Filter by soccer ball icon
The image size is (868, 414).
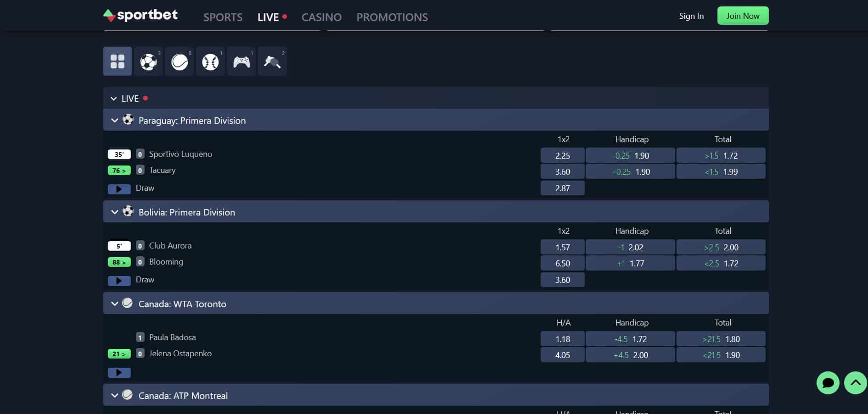coord(148,61)
